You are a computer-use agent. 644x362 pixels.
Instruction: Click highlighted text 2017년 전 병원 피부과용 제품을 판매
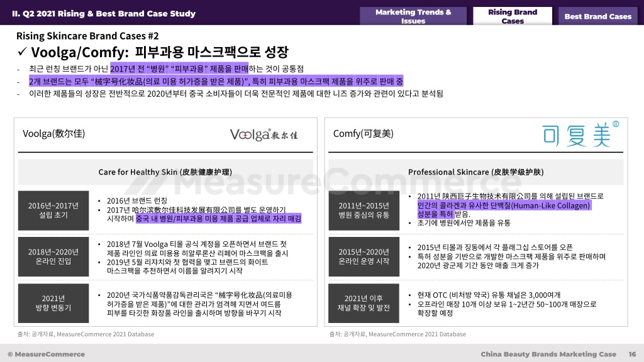pyautogui.click(x=179, y=69)
